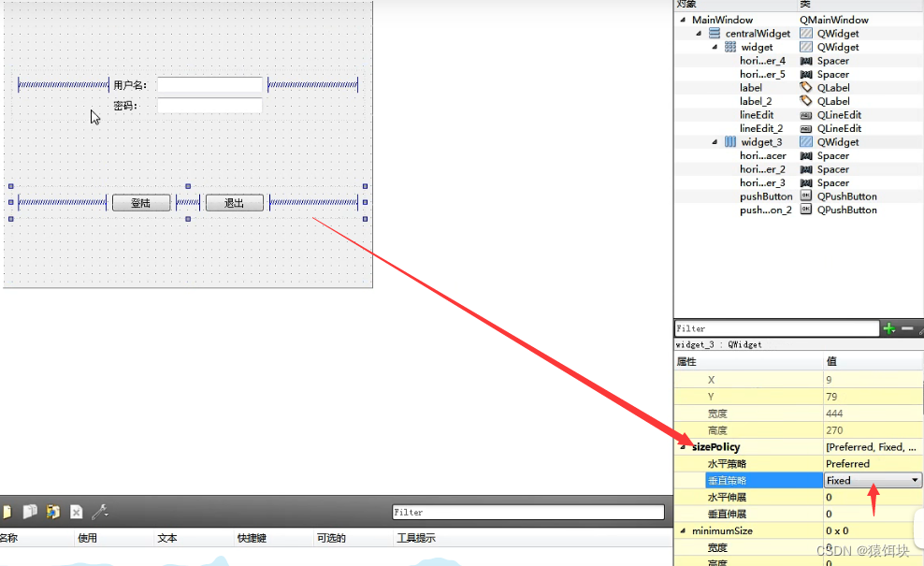Collapse the widget_3 tree node
This screenshot has width=924, height=566.
tap(715, 142)
